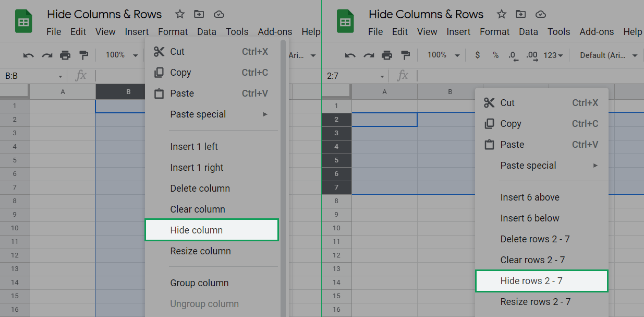644x317 pixels.
Task: Open the Add-ons menu
Action: click(x=275, y=31)
